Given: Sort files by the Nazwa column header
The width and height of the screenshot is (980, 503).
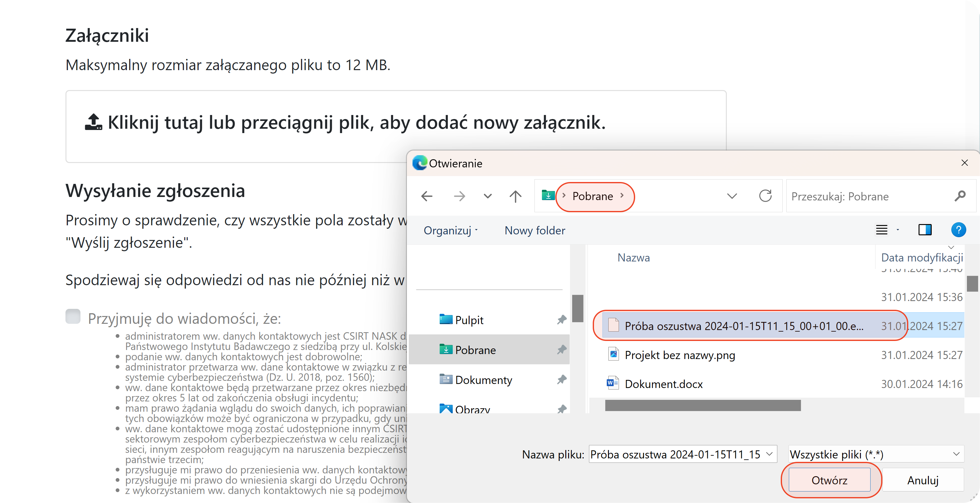Looking at the screenshot, I should (x=633, y=257).
